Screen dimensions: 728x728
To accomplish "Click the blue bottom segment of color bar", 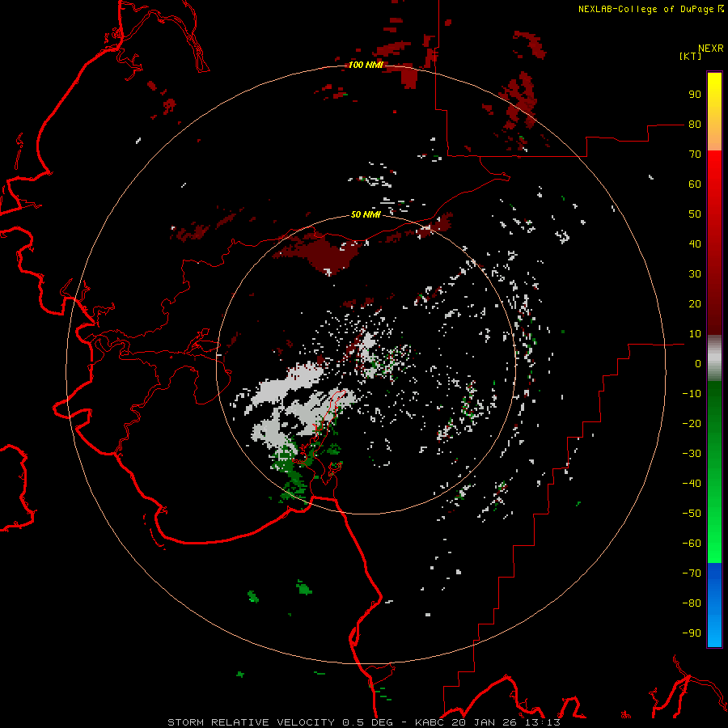I will click(714, 605).
